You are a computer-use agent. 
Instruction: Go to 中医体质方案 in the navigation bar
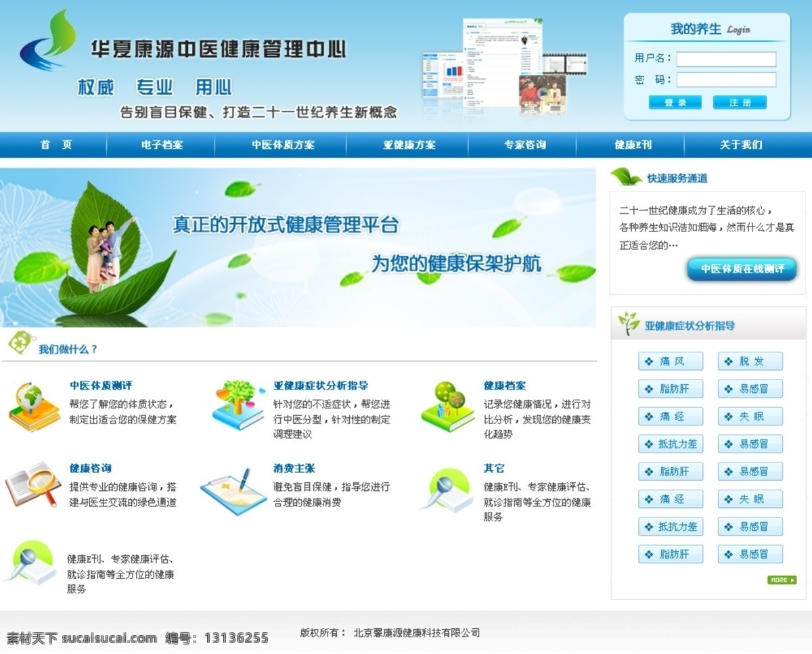pyautogui.click(x=283, y=145)
